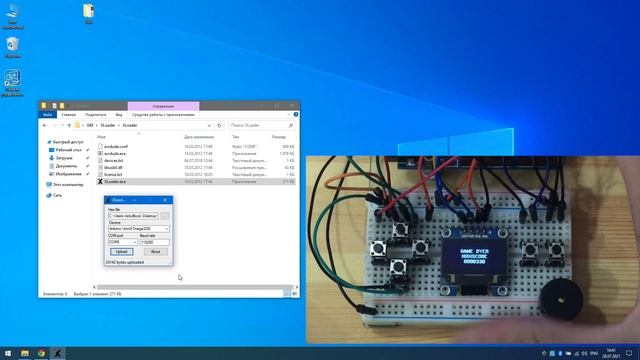The height and width of the screenshot is (360, 640).
Task: Switch to large icons view in status bar
Action: point(294,294)
